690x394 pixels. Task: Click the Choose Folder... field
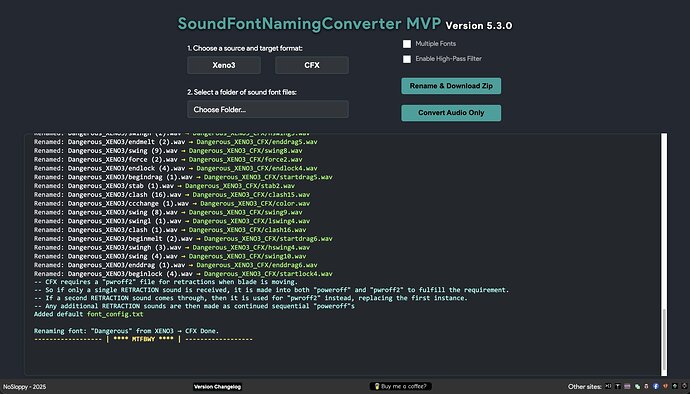(268, 109)
